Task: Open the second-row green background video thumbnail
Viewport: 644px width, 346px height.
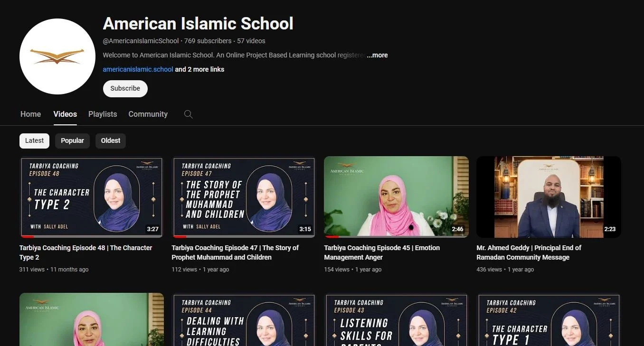Action: click(92, 319)
